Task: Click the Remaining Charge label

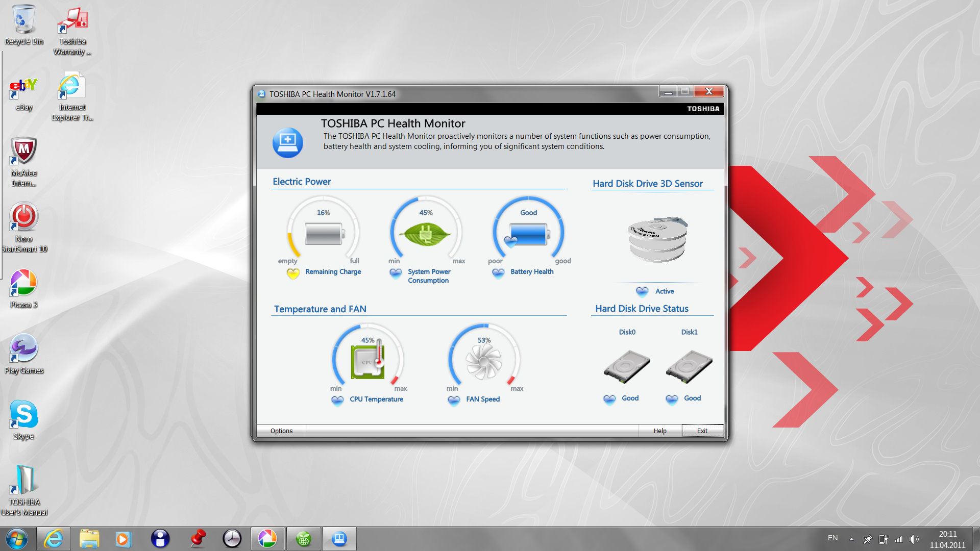Action: point(333,272)
